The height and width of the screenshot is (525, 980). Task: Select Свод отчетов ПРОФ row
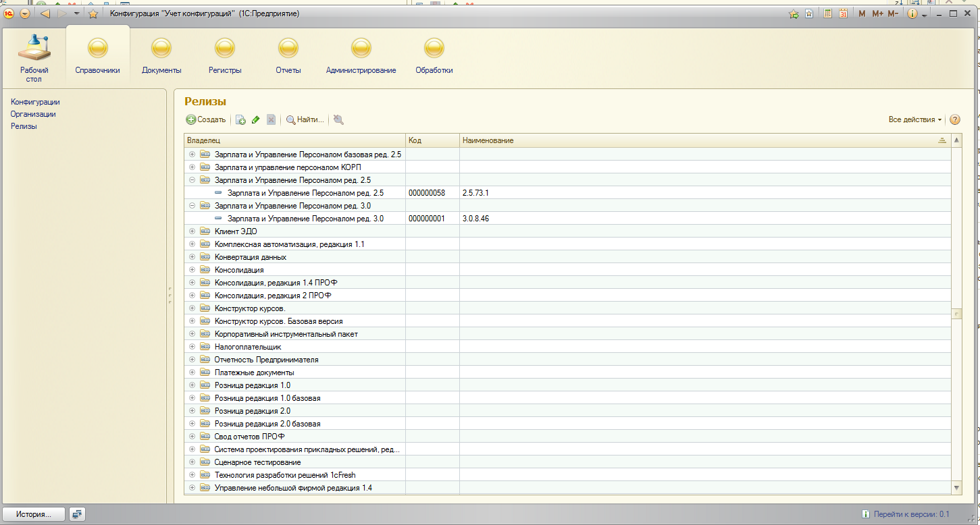tap(567, 437)
